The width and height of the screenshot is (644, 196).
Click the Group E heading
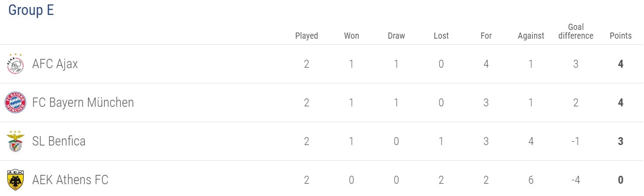click(31, 10)
